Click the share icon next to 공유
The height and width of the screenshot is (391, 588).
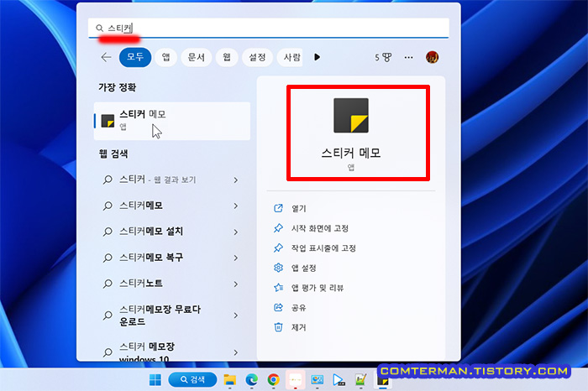tap(278, 307)
